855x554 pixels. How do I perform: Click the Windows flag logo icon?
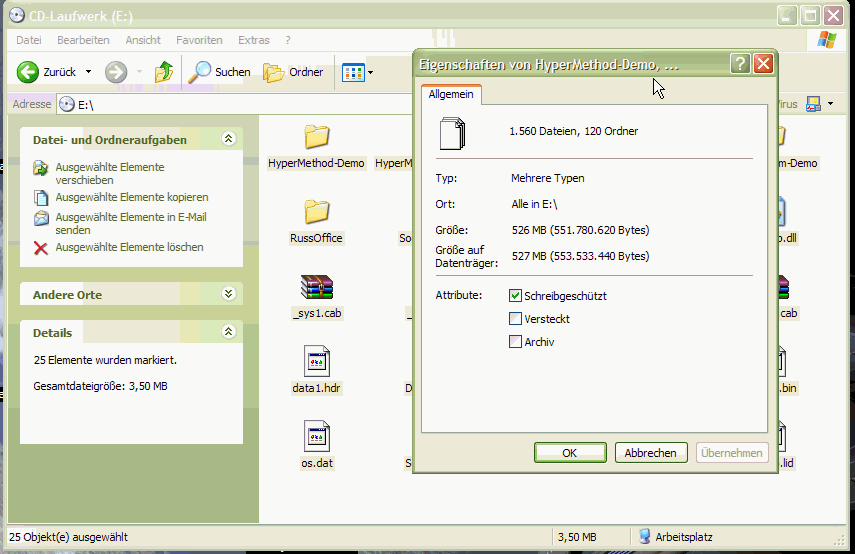pos(827,40)
